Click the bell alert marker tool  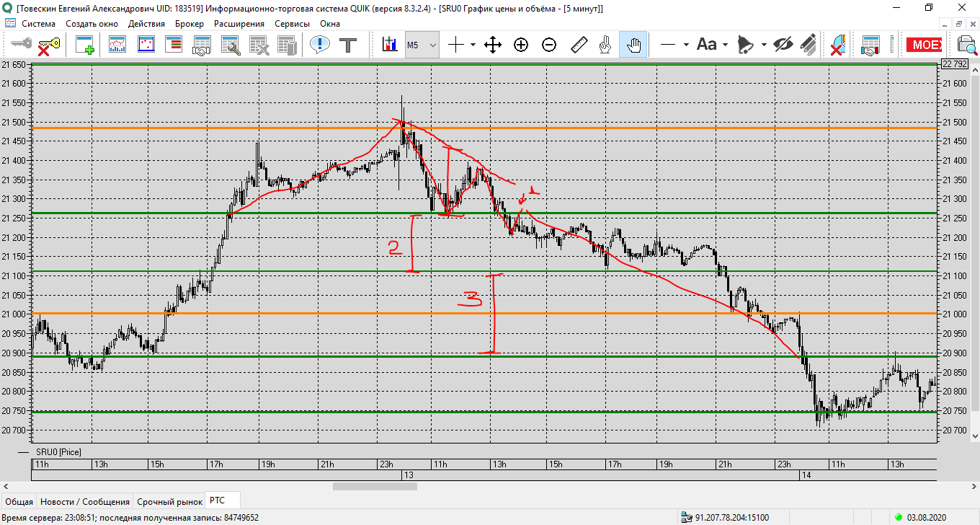[x=746, y=45]
